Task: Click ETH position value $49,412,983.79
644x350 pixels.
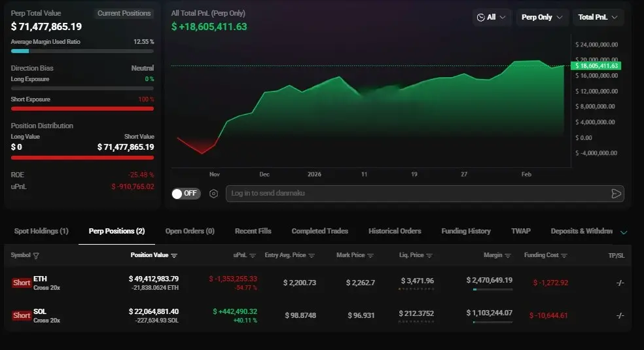Action: [x=154, y=279]
